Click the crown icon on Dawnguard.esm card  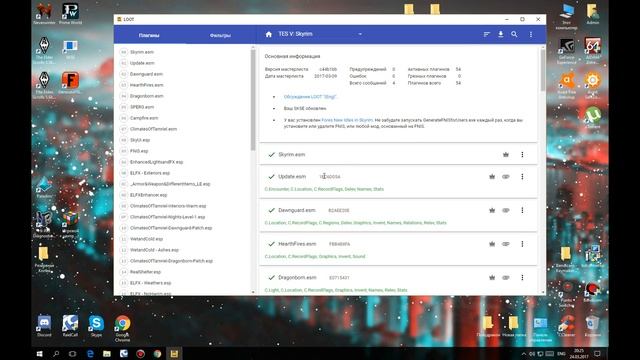click(492, 211)
